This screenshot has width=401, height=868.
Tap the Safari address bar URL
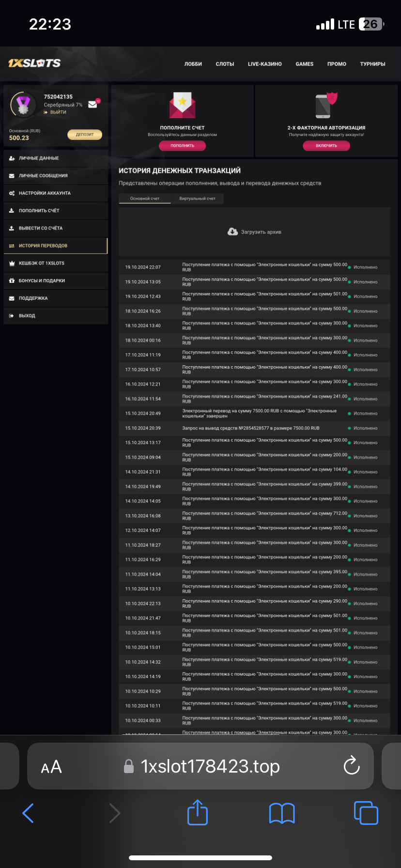coord(210,766)
